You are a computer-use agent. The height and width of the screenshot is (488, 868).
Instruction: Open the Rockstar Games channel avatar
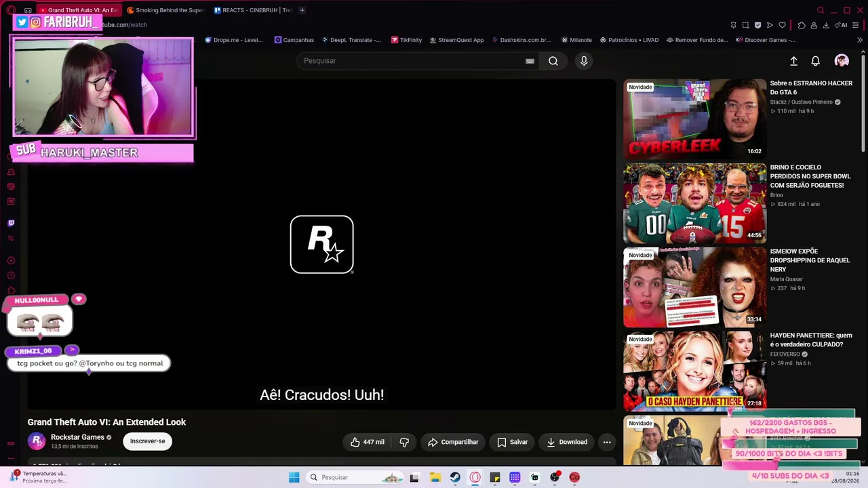click(x=37, y=441)
